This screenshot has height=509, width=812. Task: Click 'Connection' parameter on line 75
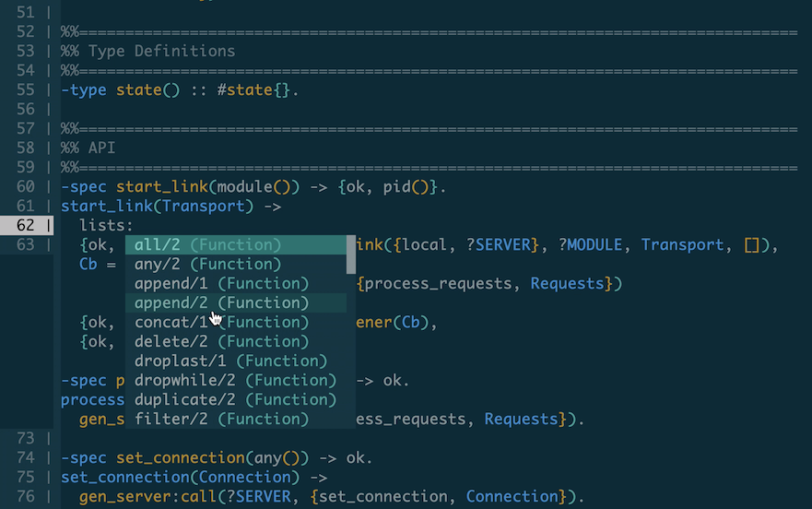point(245,478)
